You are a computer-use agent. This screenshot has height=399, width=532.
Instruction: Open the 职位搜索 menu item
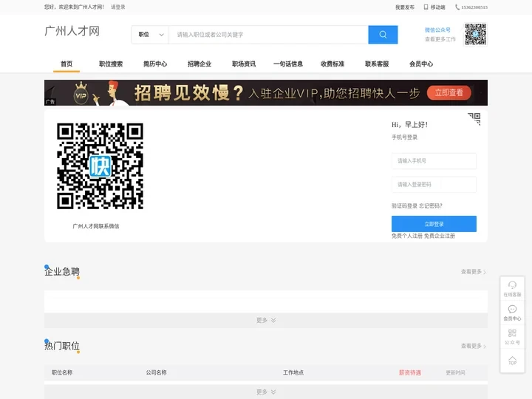click(111, 64)
